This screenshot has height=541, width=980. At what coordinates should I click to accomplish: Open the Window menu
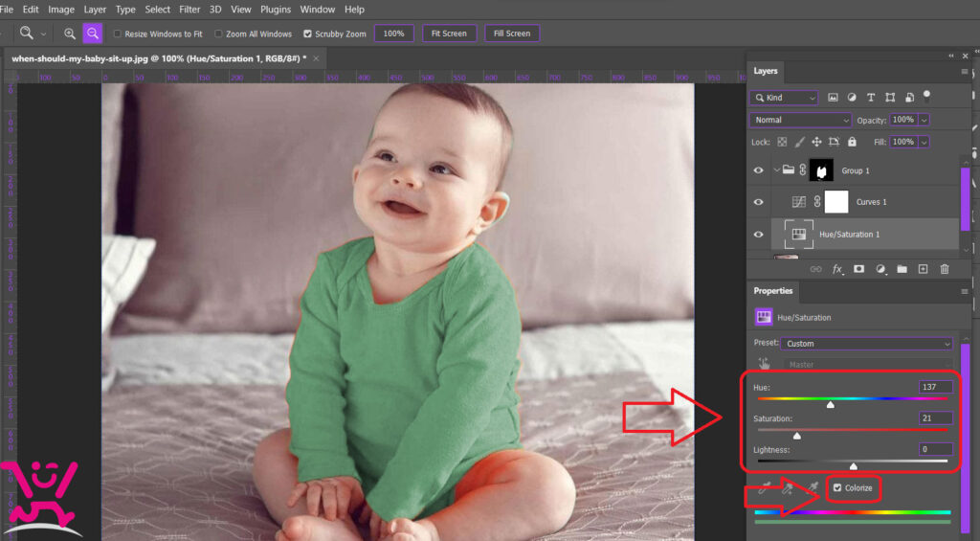click(317, 10)
